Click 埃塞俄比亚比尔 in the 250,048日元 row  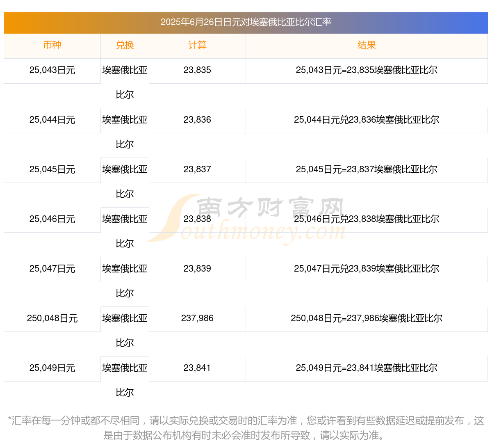(x=125, y=331)
